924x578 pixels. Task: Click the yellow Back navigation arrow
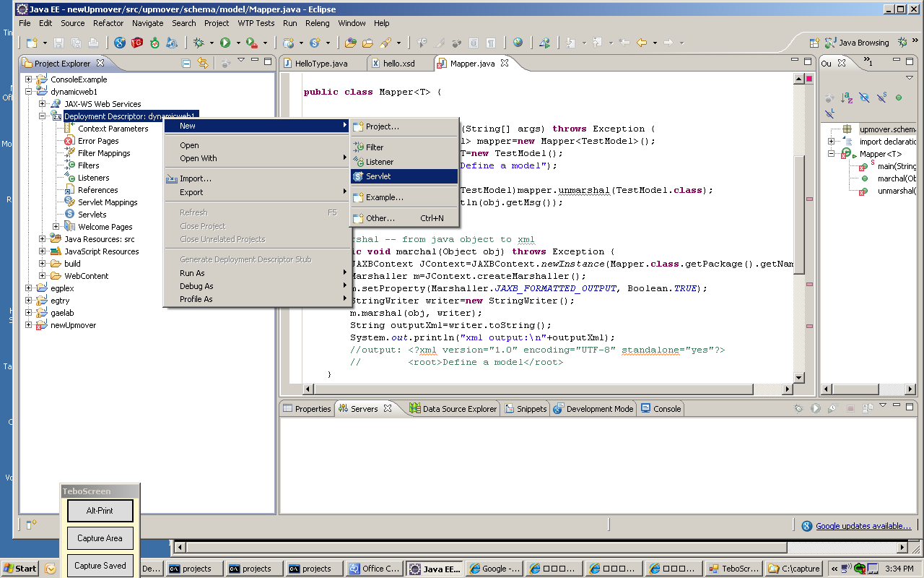pyautogui.click(x=641, y=43)
